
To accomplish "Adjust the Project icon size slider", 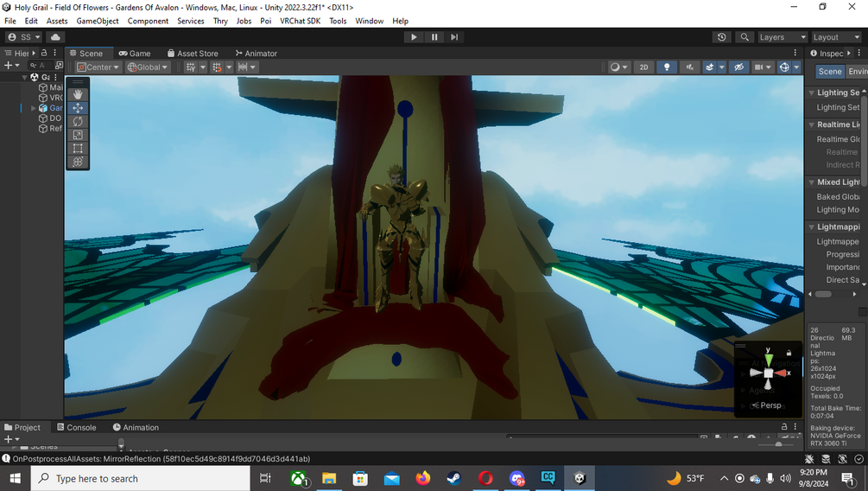I will [x=778, y=444].
